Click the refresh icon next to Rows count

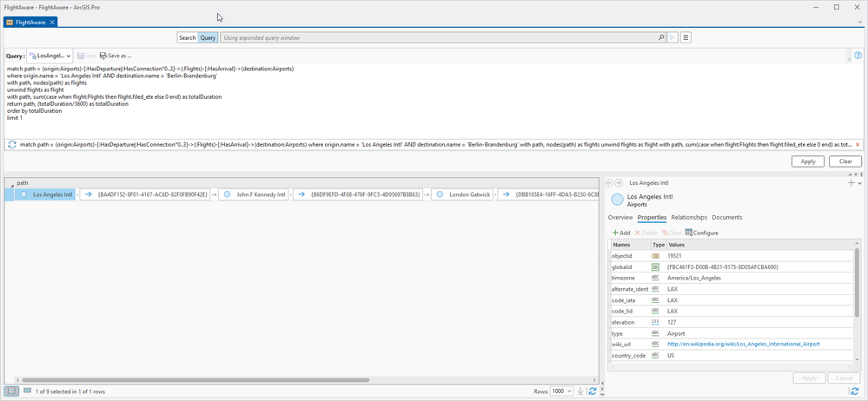pyautogui.click(x=593, y=391)
